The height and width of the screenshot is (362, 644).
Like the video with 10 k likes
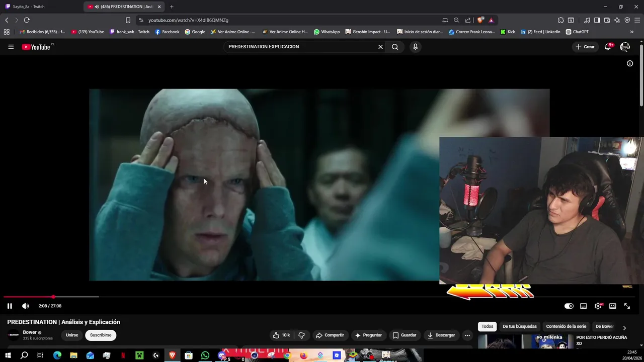coord(281,335)
